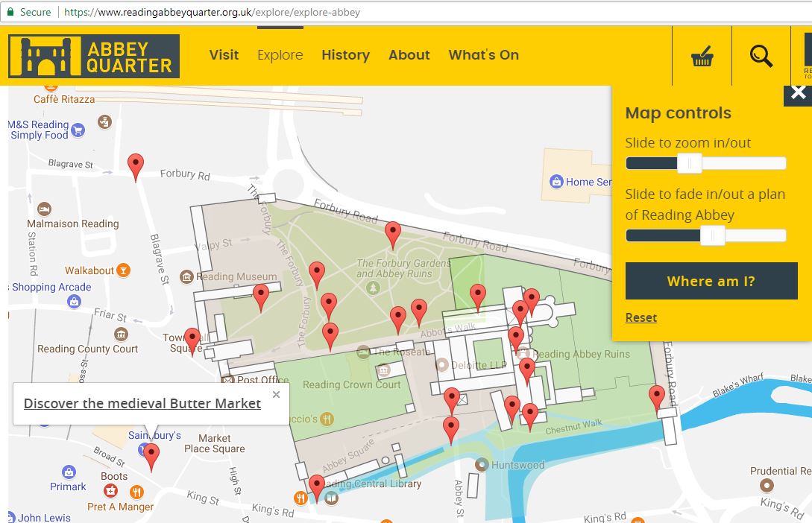Click the Home store shopping icon
The height and width of the screenshot is (523, 812).
click(x=556, y=182)
